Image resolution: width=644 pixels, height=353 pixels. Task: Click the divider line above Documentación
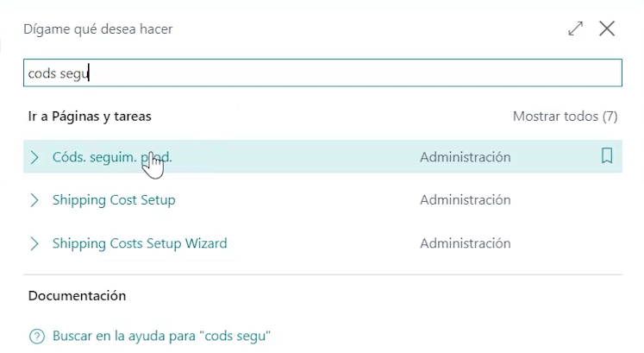tap(322, 275)
